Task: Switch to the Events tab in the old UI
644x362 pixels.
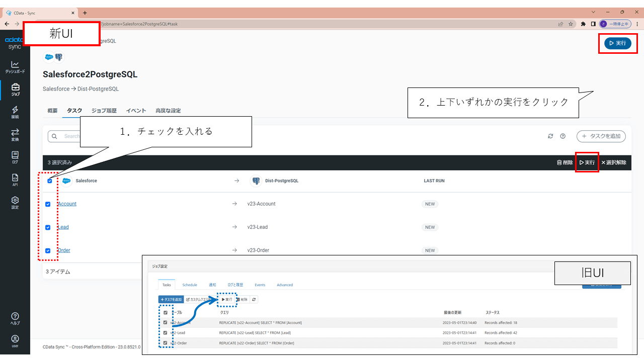Action: [260, 285]
